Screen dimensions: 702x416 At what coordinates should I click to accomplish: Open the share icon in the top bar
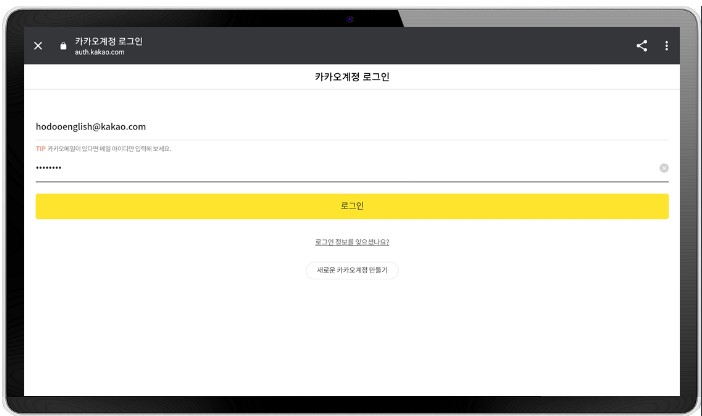pyautogui.click(x=642, y=46)
